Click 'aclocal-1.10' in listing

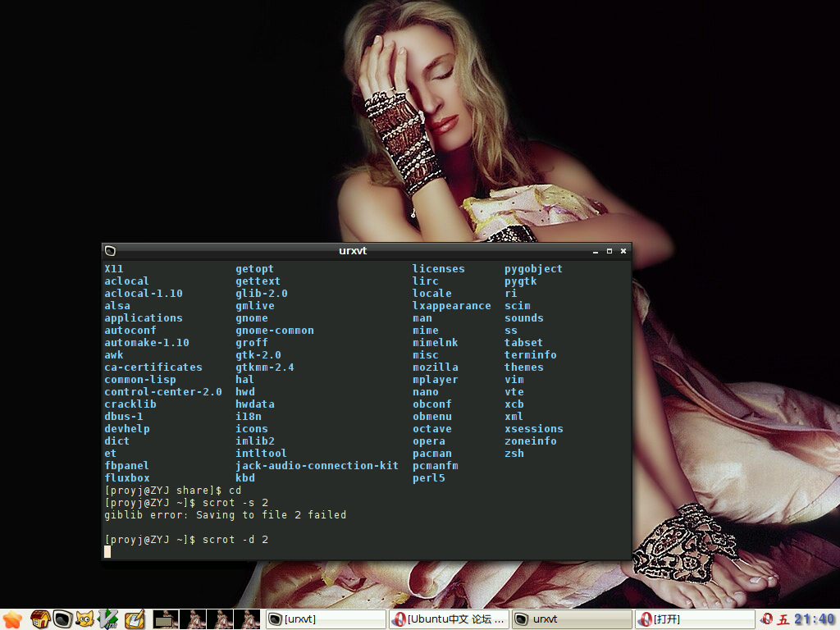[143, 294]
